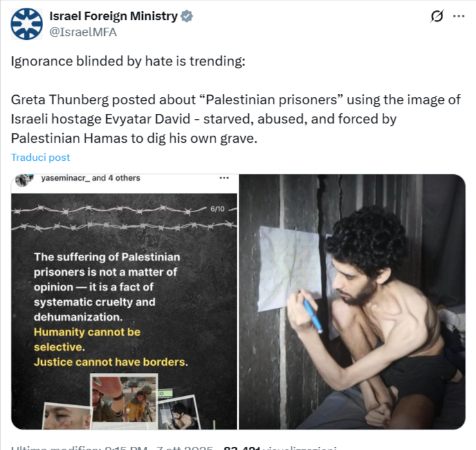Image resolution: width=476 pixels, height=450 pixels.
Task: Click the Traduci post link
Action: [x=41, y=157]
